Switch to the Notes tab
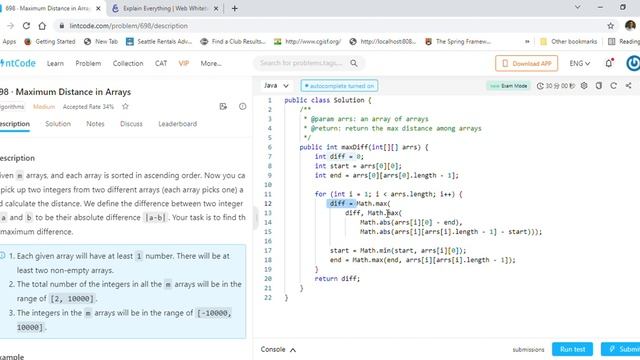The height and width of the screenshot is (360, 640). [x=95, y=124]
